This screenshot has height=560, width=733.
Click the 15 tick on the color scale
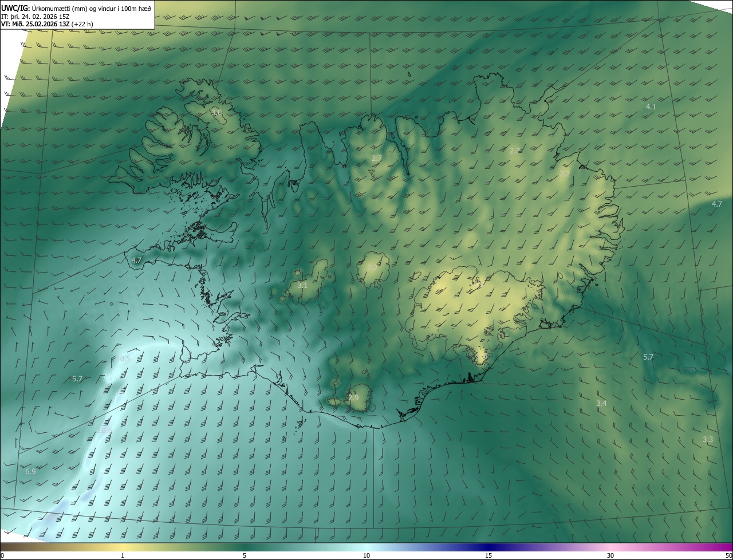click(x=488, y=555)
